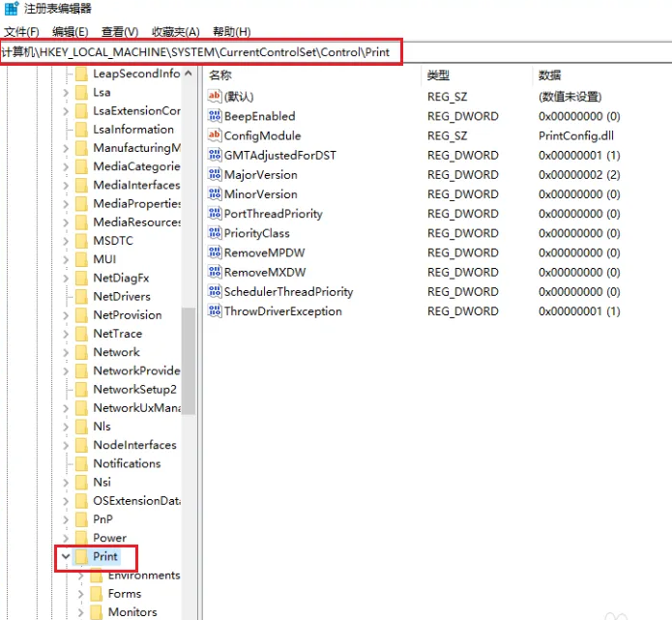The width and height of the screenshot is (672, 620).
Task: Open the 收藏夹(A) menu
Action: [176, 32]
